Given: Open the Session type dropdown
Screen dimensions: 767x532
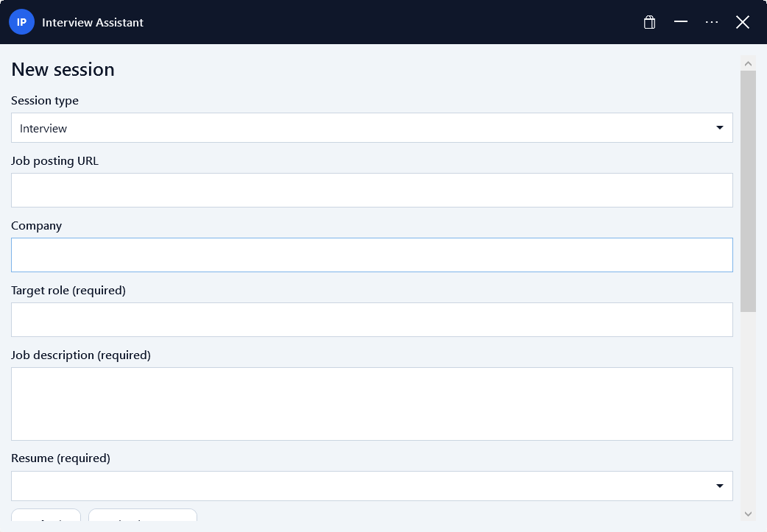Looking at the screenshot, I should 372,127.
